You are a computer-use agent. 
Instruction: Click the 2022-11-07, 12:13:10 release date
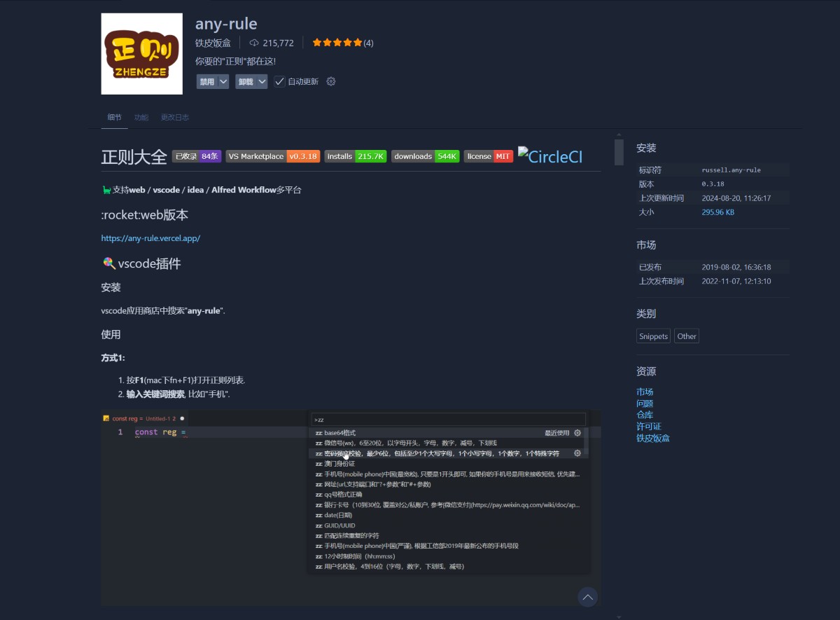pyautogui.click(x=736, y=281)
